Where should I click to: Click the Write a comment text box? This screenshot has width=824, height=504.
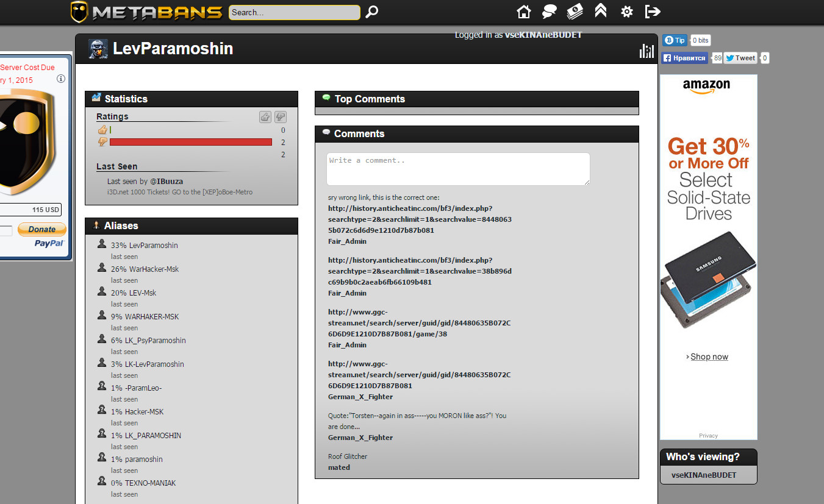coord(458,169)
